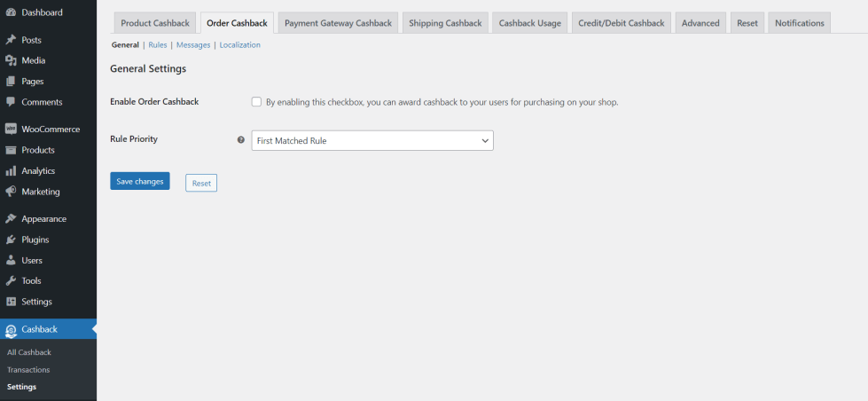868x401 pixels.
Task: Go to the Localization sub-section link
Action: click(x=239, y=44)
